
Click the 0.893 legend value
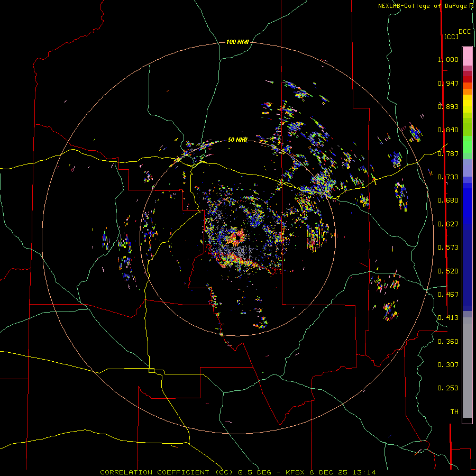coord(448,106)
